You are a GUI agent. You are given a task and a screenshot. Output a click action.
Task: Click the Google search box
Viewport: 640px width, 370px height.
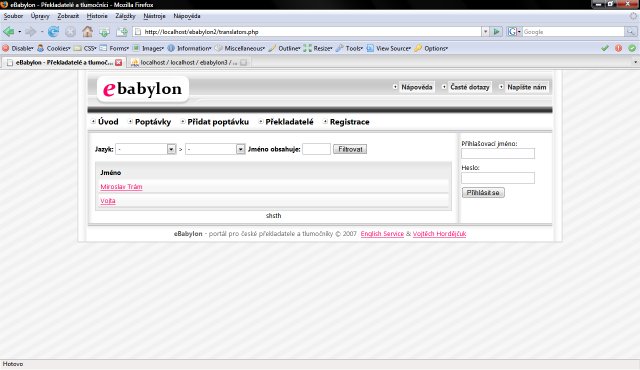click(x=573, y=31)
